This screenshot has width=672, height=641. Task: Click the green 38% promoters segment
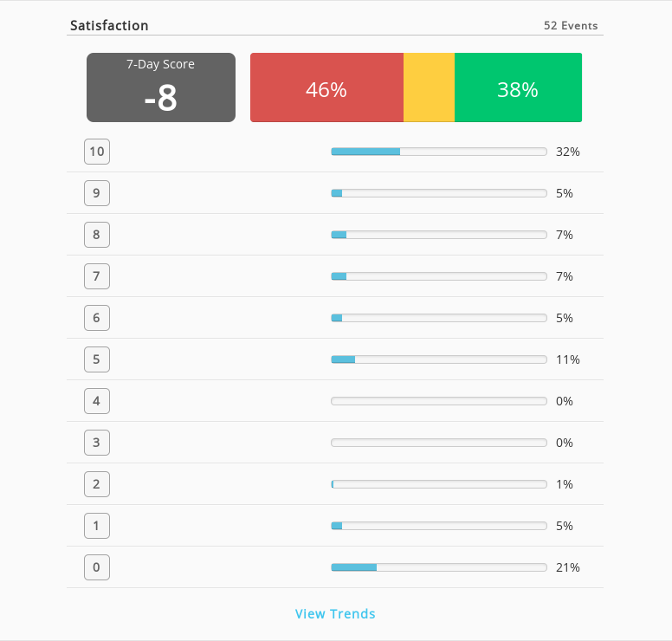tap(518, 87)
